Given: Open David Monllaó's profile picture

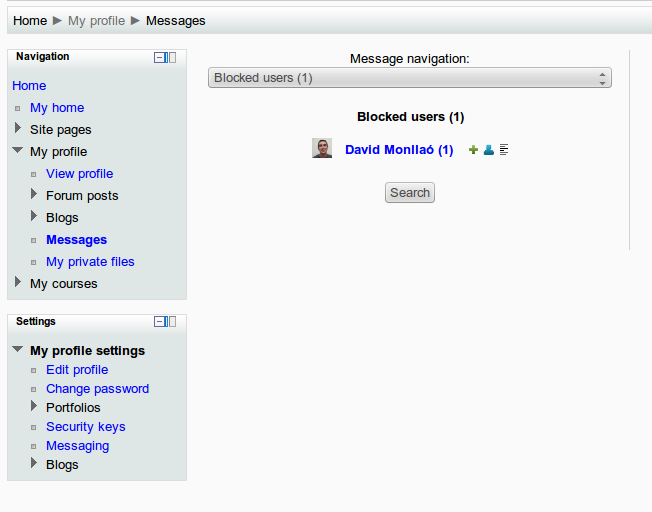Looking at the screenshot, I should pyautogui.click(x=322, y=148).
